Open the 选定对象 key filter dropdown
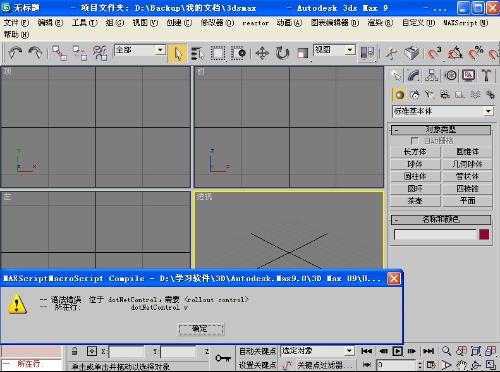The width and height of the screenshot is (500, 372). 349,351
